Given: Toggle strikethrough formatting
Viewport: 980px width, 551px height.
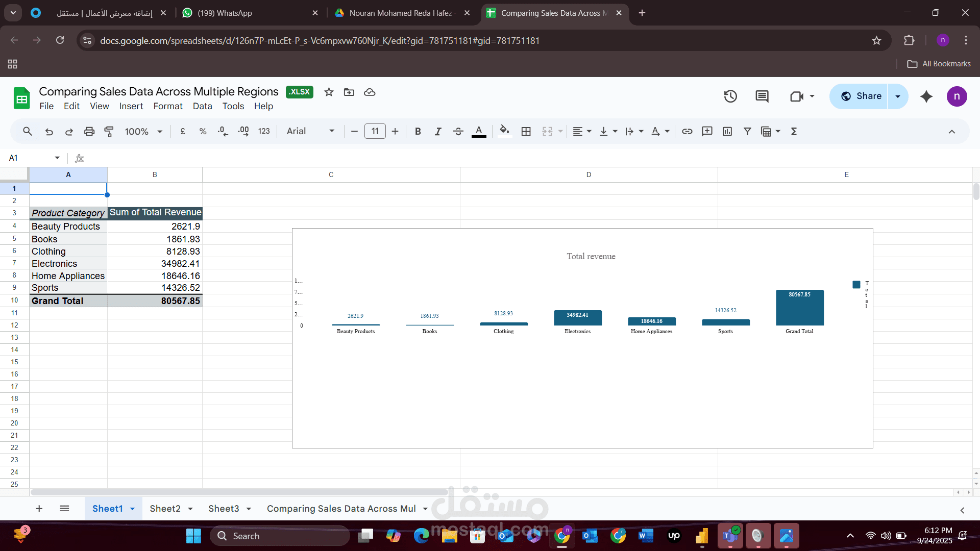Looking at the screenshot, I should coord(458,132).
